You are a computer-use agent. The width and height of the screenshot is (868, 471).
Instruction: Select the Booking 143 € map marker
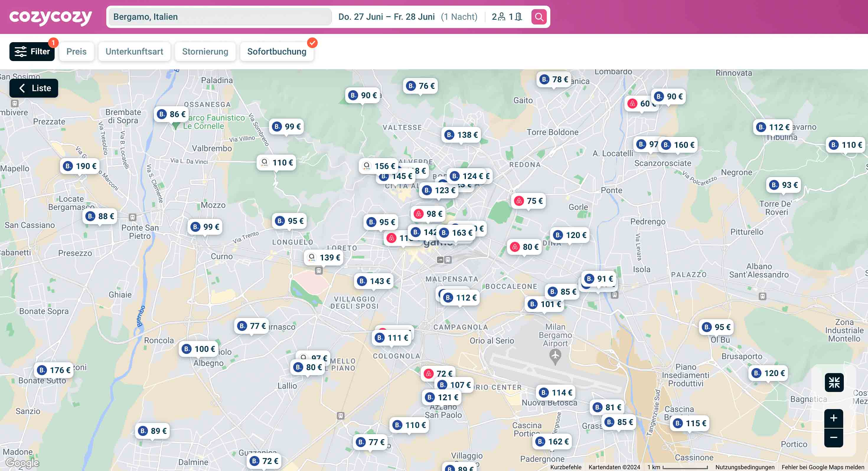(x=374, y=281)
